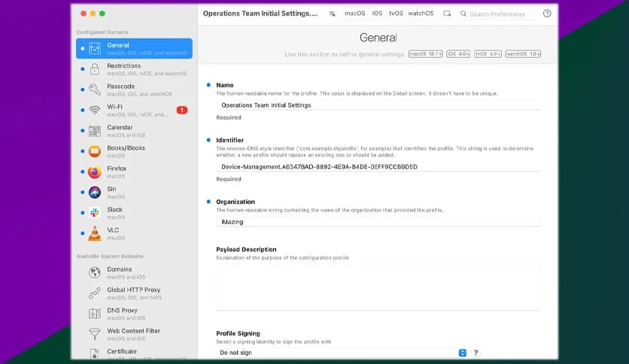This screenshot has width=629, height=364.
Task: Select the Domains globe icon
Action: pyautogui.click(x=95, y=272)
